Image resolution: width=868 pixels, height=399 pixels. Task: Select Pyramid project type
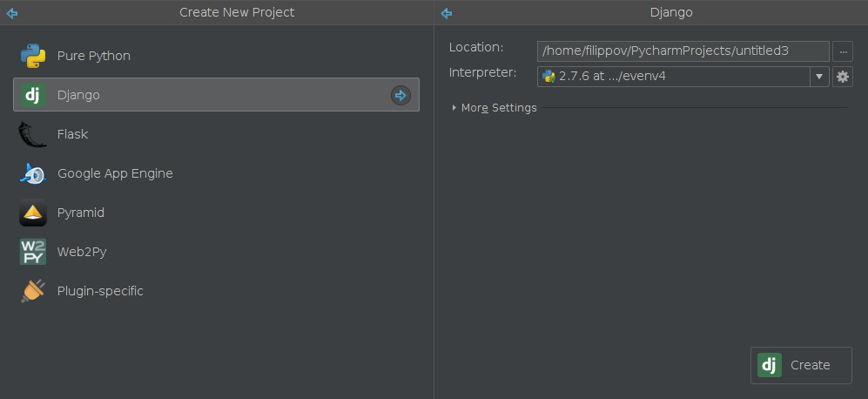click(216, 213)
